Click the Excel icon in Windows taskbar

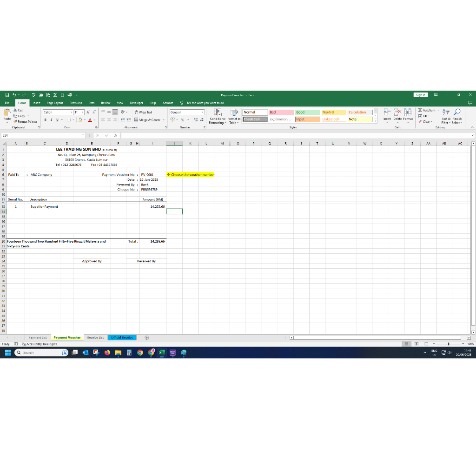click(x=162, y=352)
